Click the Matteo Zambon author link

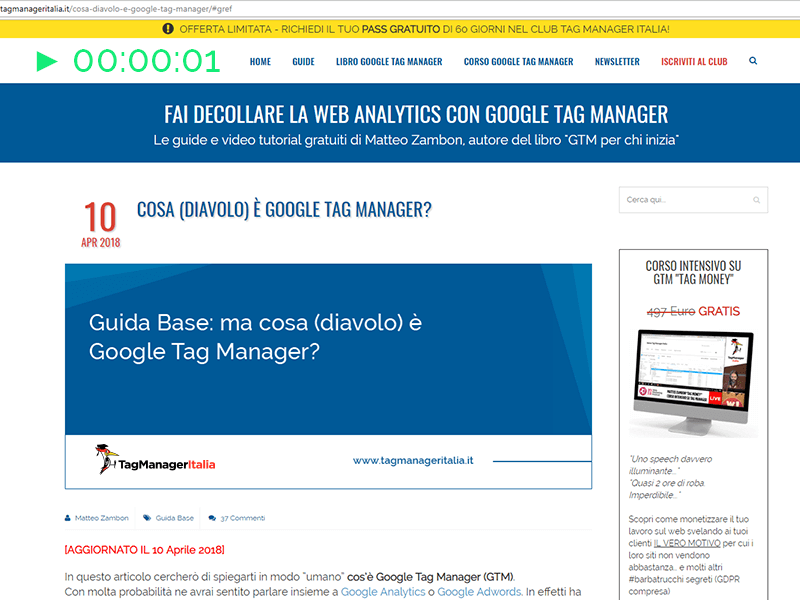(102, 518)
